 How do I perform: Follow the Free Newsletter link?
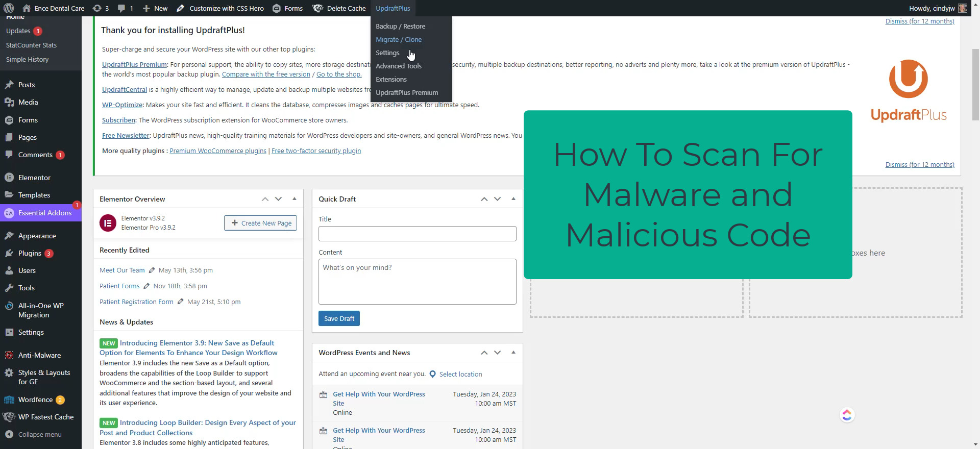point(126,135)
